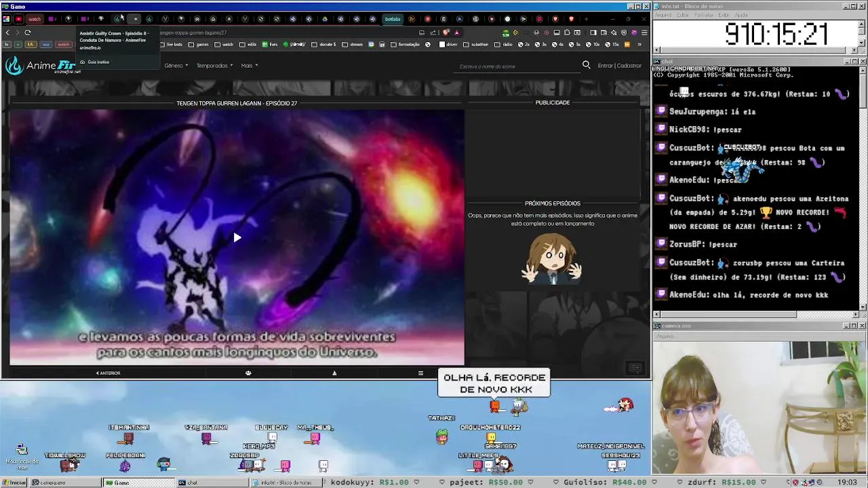Switch to info.txt Bloco de notas taskbar item
868x488 pixels.
(x=285, y=483)
